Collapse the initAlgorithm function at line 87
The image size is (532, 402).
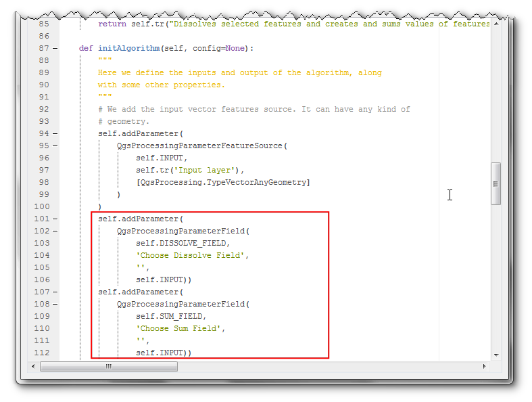[x=54, y=48]
